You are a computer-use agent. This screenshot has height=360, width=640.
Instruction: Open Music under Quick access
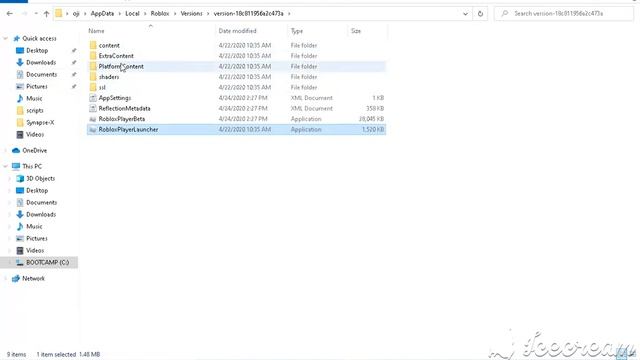point(34,98)
